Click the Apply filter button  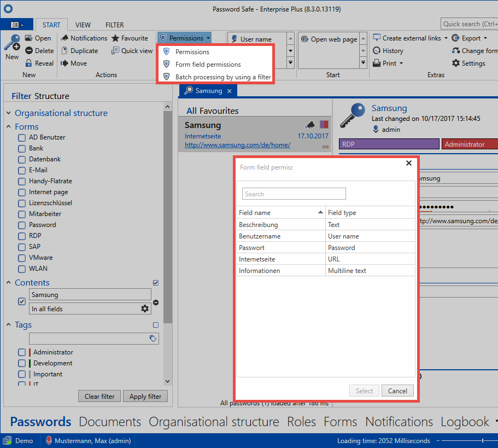click(145, 397)
